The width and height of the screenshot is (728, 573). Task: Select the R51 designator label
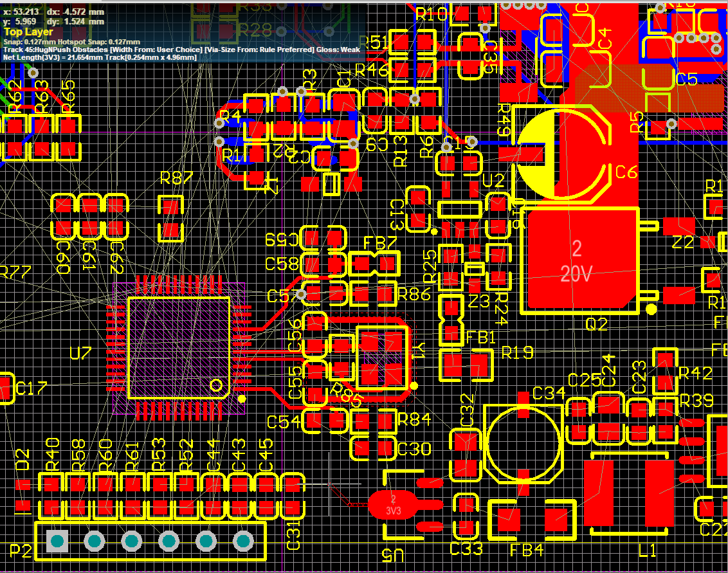click(376, 43)
